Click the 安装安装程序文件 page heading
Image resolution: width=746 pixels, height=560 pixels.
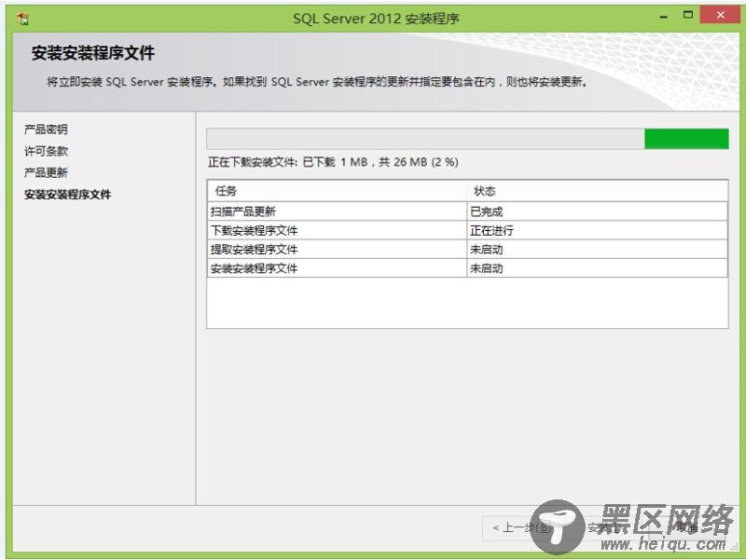point(93,53)
